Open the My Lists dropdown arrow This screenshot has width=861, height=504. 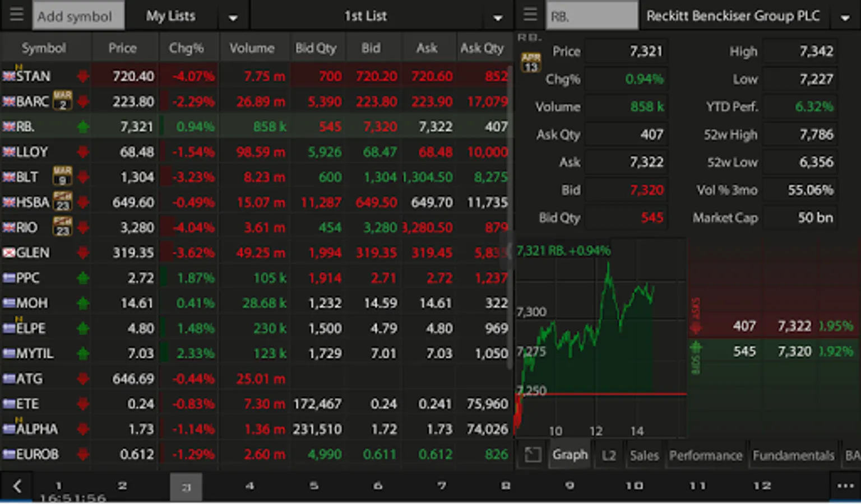233,17
